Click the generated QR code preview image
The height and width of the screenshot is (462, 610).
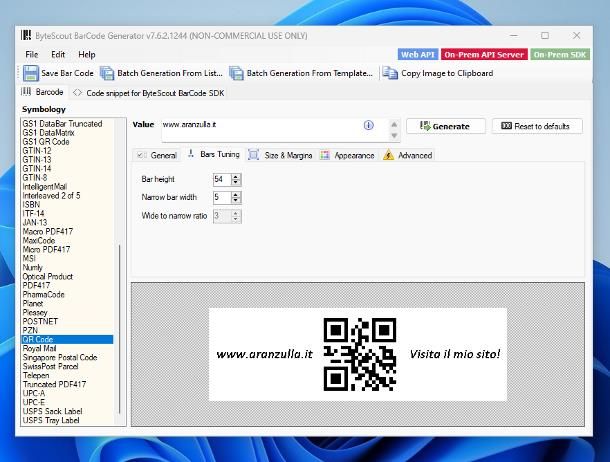(360, 354)
